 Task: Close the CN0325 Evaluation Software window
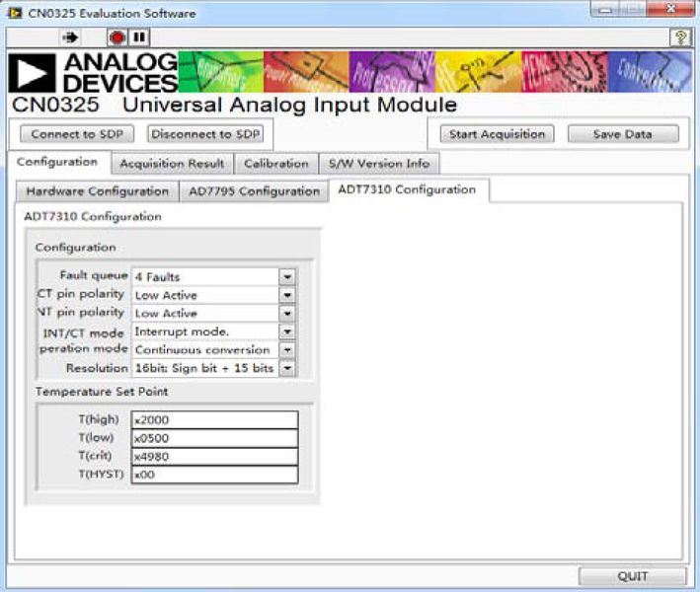[x=671, y=8]
